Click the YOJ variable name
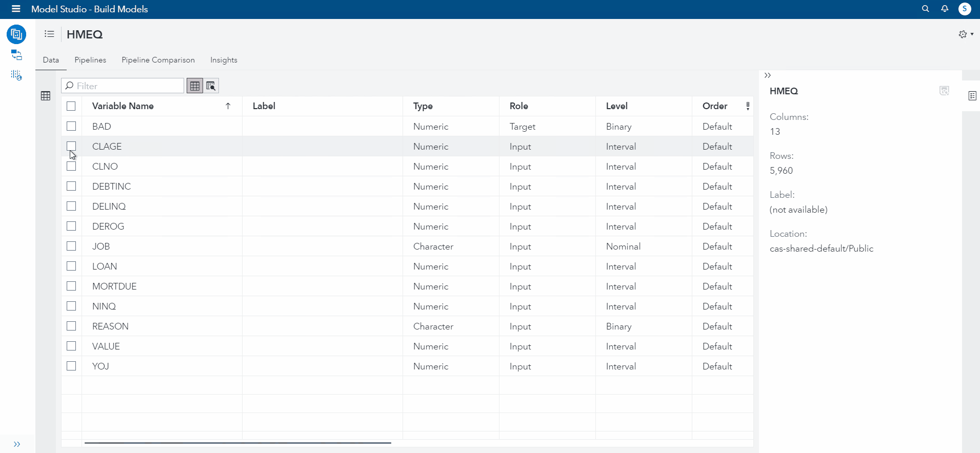This screenshot has width=980, height=453. (x=101, y=366)
